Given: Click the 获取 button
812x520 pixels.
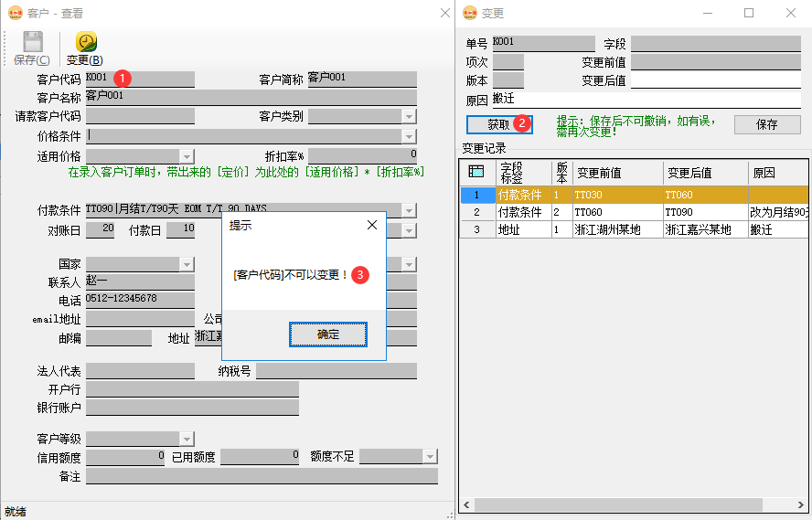Looking at the screenshot, I should [x=498, y=124].
